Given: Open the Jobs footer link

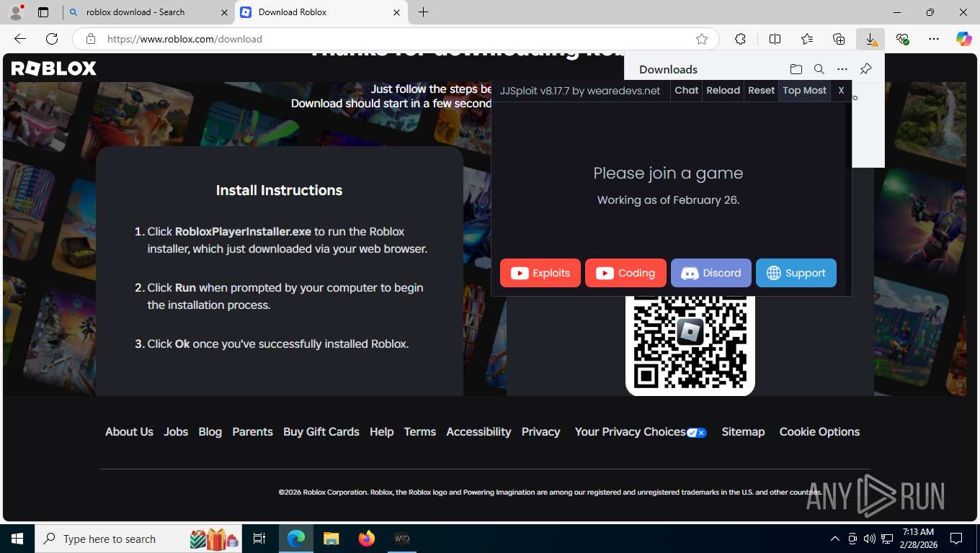Looking at the screenshot, I should (176, 431).
